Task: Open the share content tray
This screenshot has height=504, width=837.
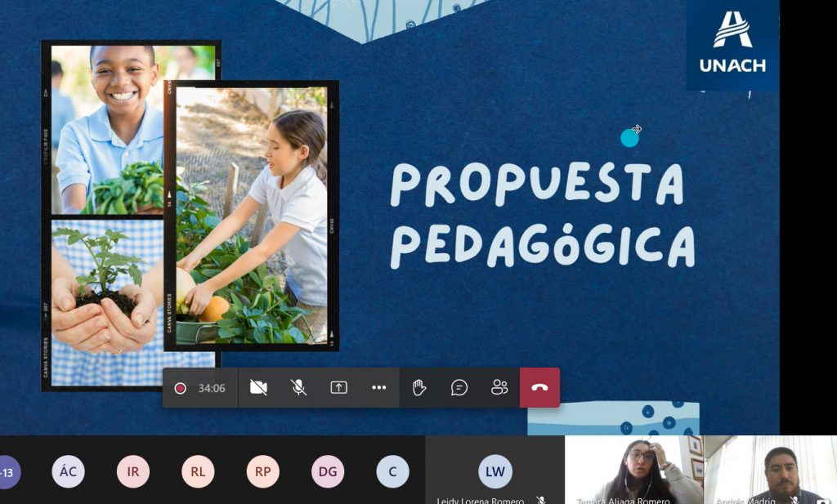Action: [338, 388]
